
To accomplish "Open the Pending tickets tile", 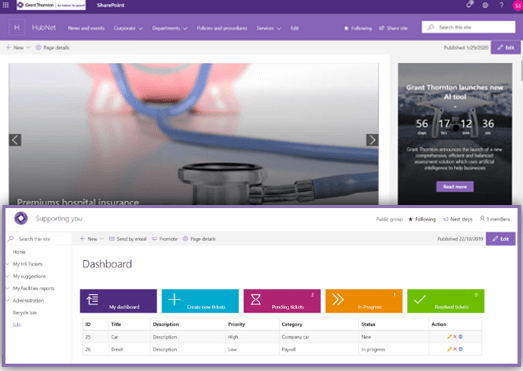I will (x=282, y=301).
